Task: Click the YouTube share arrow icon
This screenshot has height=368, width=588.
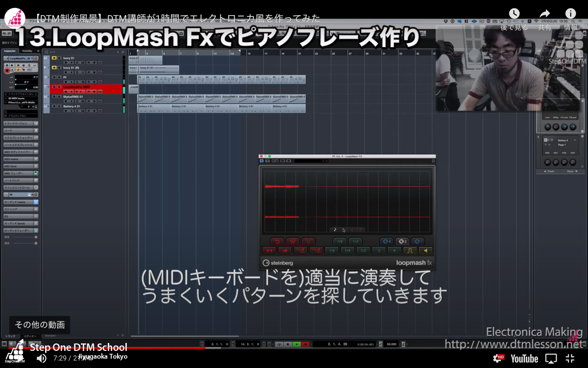Action: (544, 14)
